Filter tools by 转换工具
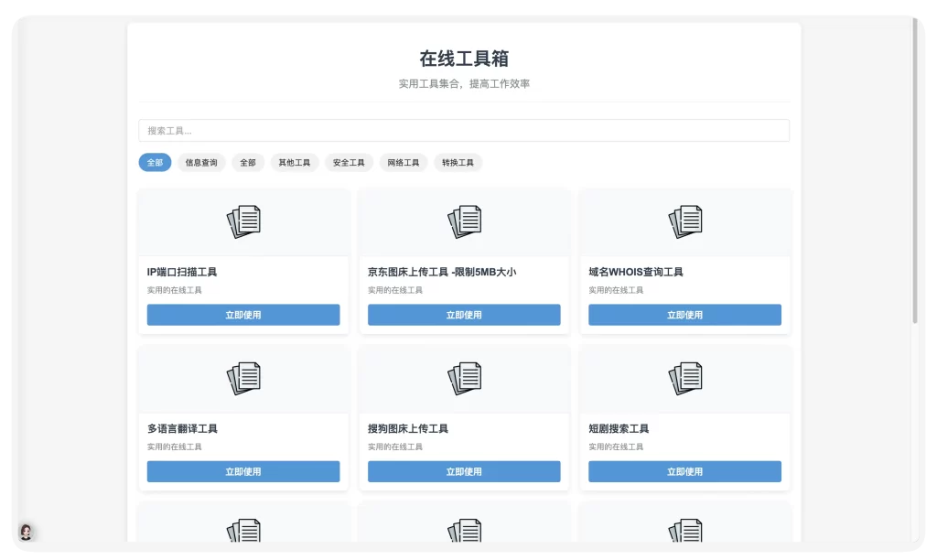This screenshot has height=560, width=937. [x=458, y=163]
